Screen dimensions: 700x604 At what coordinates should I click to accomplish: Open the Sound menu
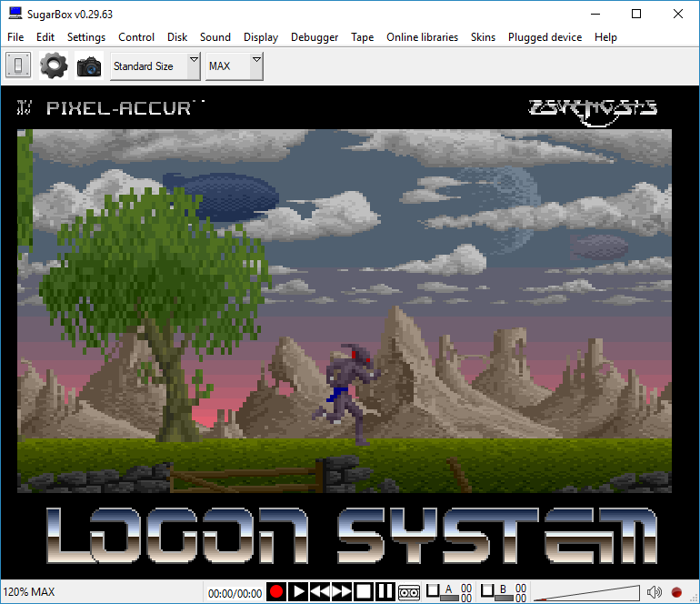(215, 37)
